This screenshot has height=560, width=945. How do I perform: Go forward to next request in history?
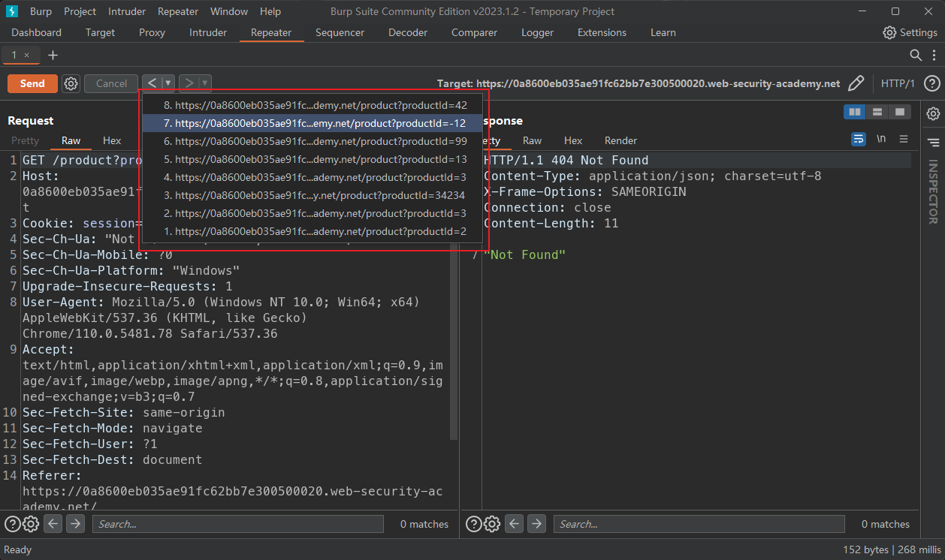click(189, 83)
